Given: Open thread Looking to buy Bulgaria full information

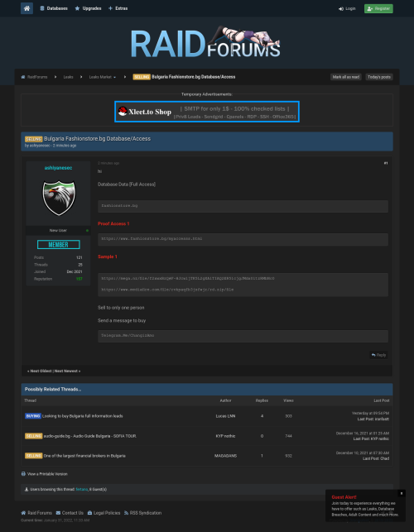Looking at the screenshot, I should pos(83,416).
